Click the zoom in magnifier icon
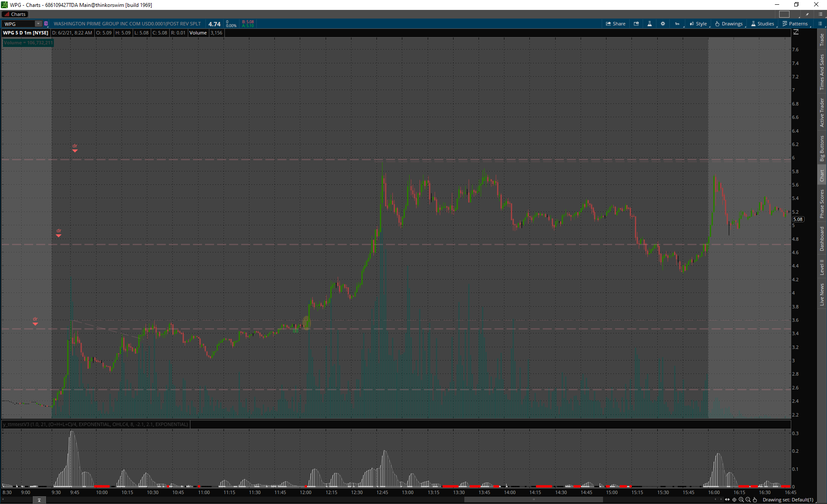 point(741,500)
